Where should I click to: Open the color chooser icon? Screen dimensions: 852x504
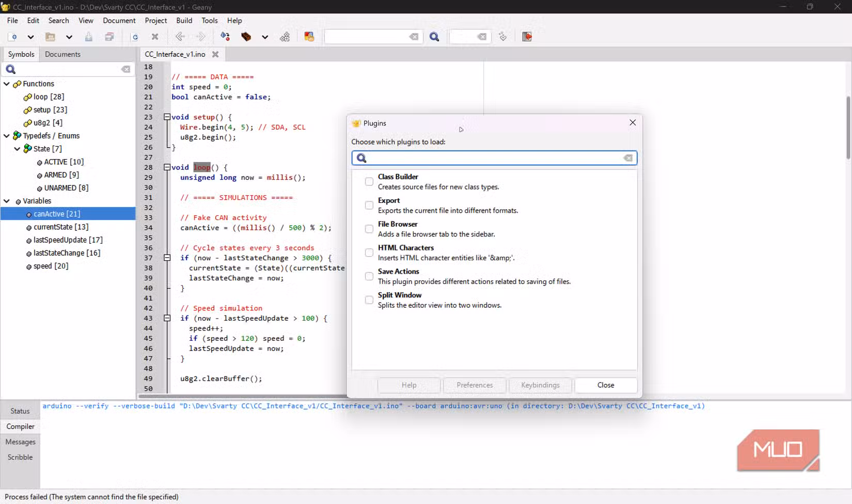tap(309, 37)
